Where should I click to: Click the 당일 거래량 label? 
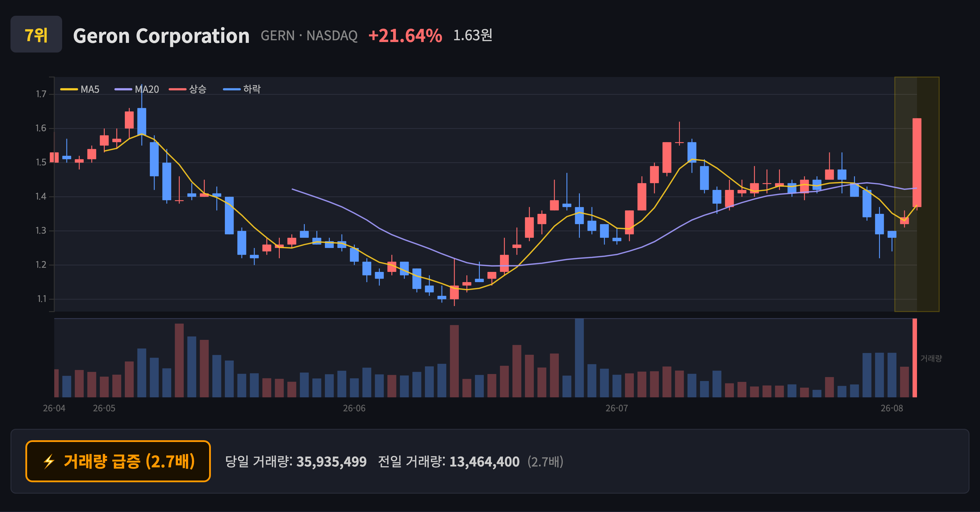[259, 462]
